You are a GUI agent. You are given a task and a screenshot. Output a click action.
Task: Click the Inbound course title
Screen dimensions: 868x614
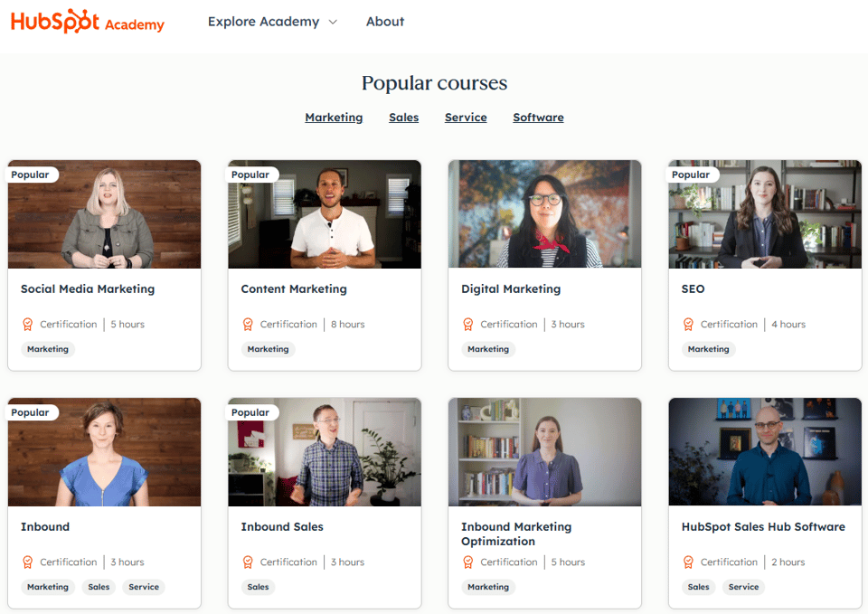(45, 526)
